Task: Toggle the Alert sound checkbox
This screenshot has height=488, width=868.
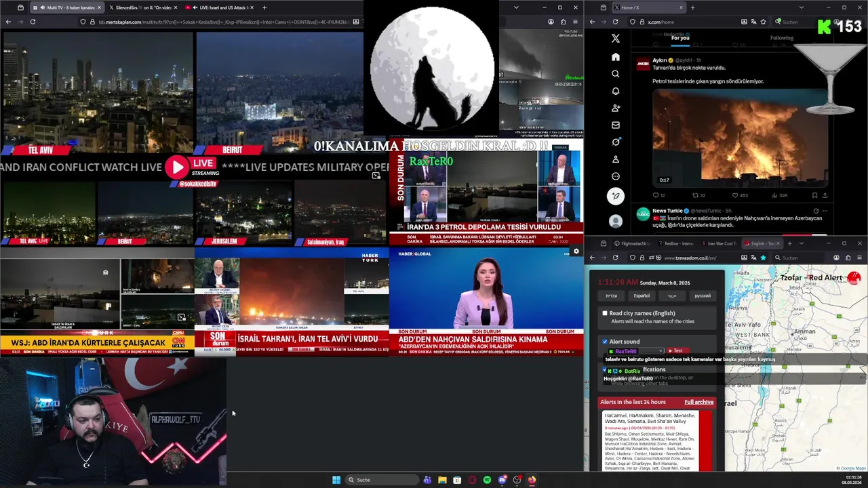Action: 605,342
